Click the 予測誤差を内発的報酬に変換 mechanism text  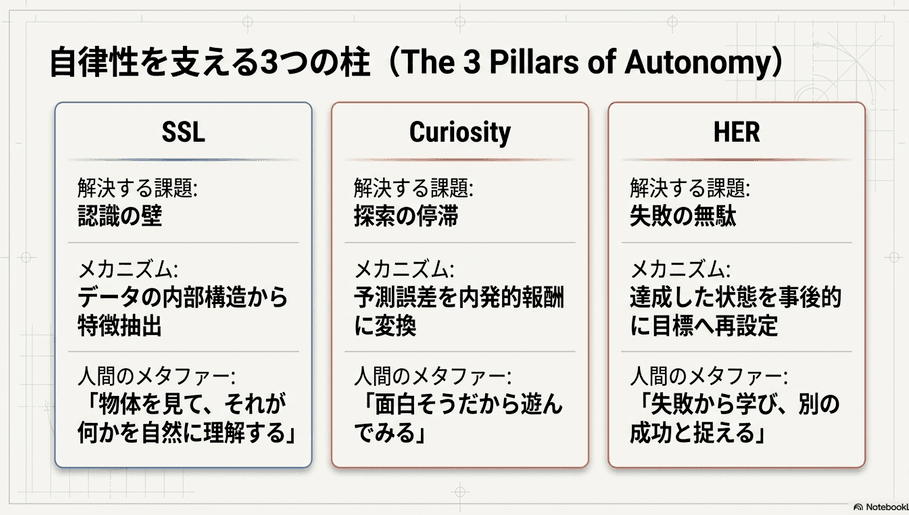tap(459, 311)
